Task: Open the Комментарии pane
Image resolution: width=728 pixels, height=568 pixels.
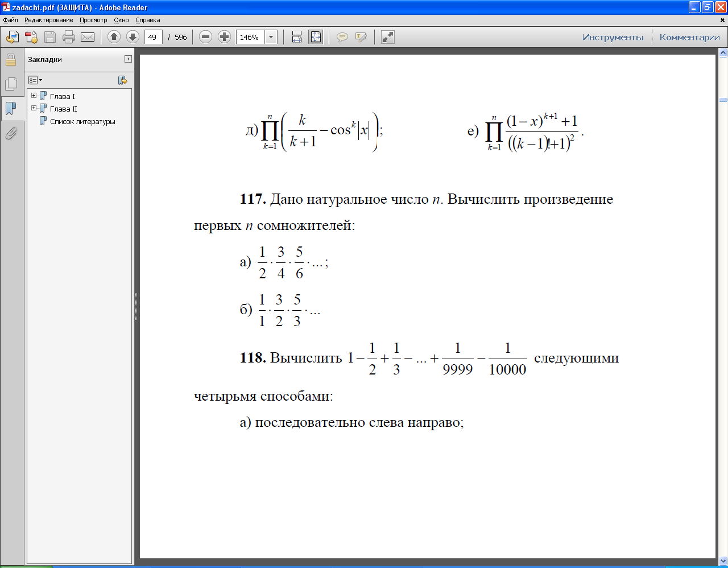Action: (x=689, y=38)
